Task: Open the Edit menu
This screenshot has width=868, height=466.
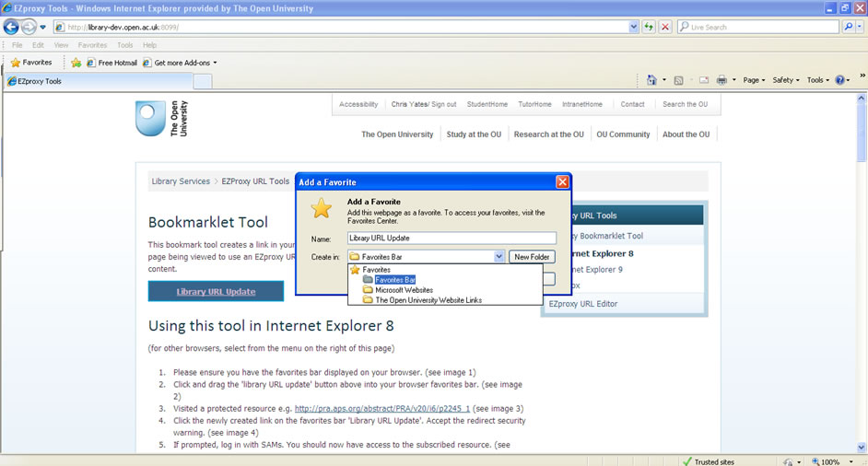Action: click(x=38, y=45)
